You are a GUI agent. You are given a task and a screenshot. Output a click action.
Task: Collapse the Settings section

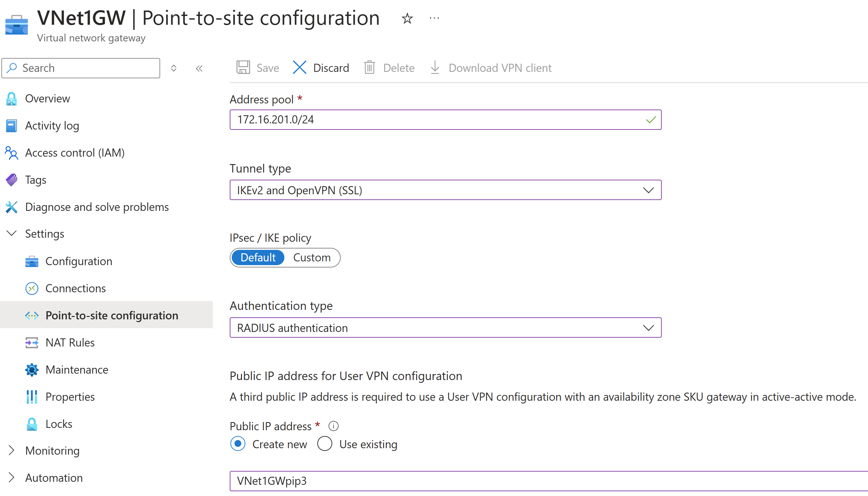[11, 233]
